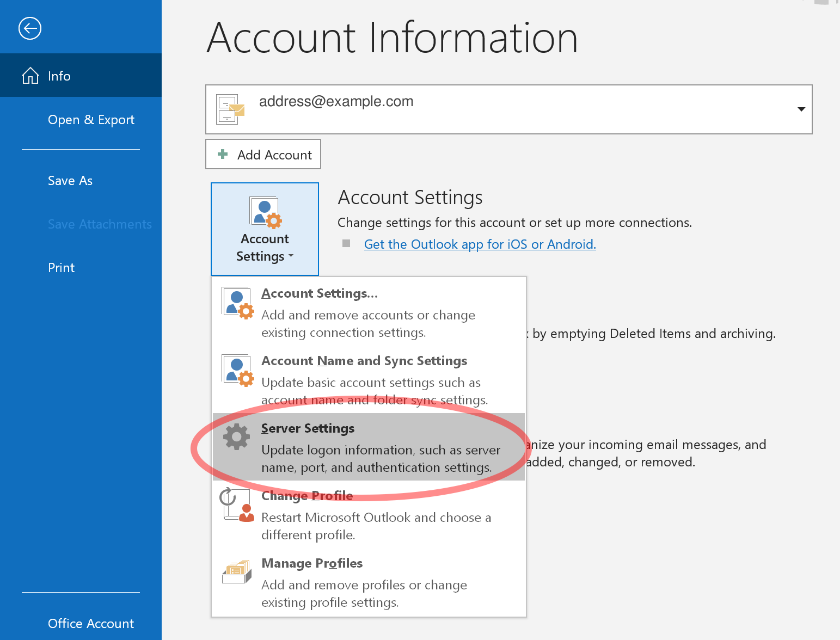
Task: Click the Info home icon in sidebar
Action: 30,75
